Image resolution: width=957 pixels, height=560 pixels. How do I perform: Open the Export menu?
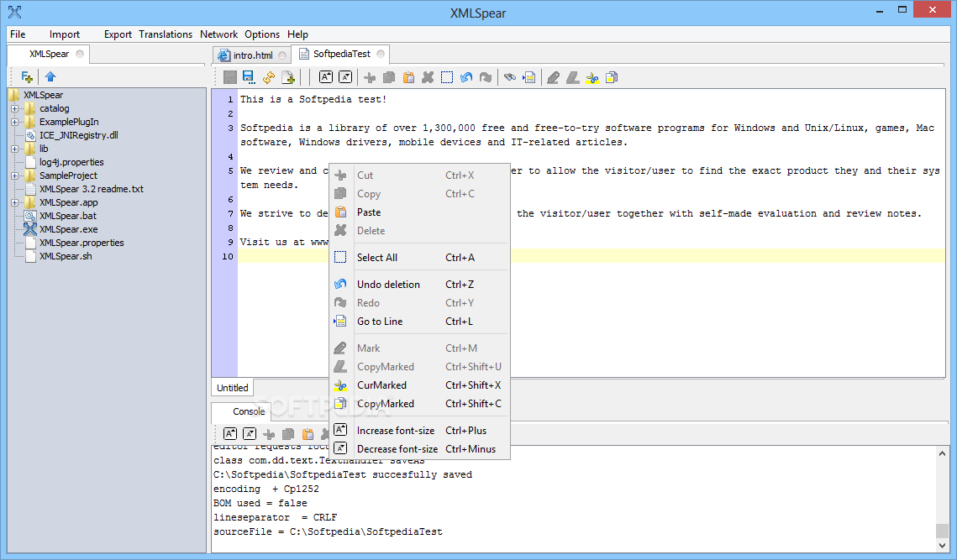point(118,34)
